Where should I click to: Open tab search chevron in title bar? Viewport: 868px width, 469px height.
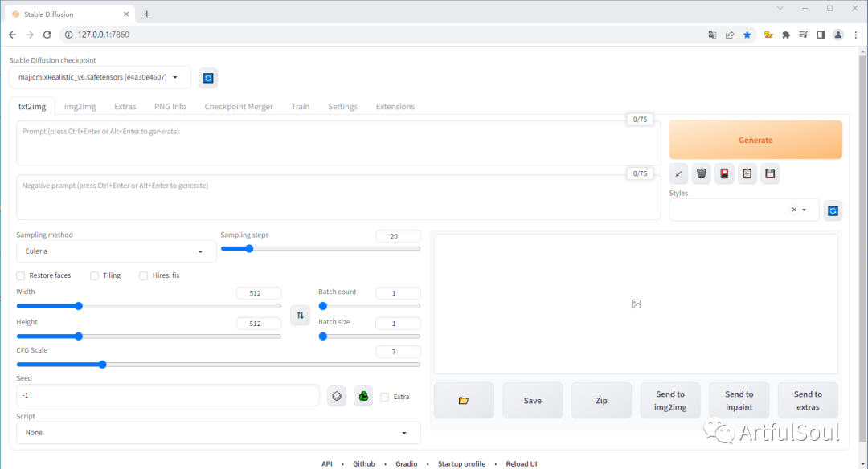[780, 8]
